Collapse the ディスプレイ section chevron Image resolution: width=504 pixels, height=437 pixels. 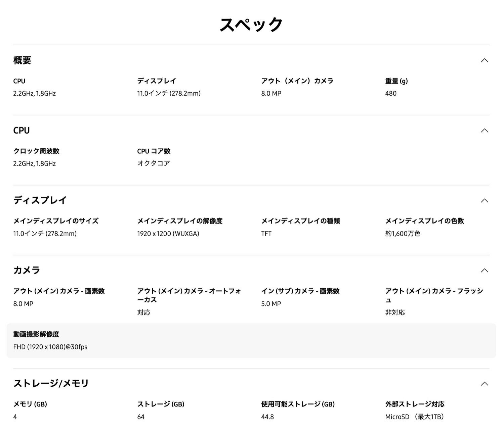[x=484, y=200]
